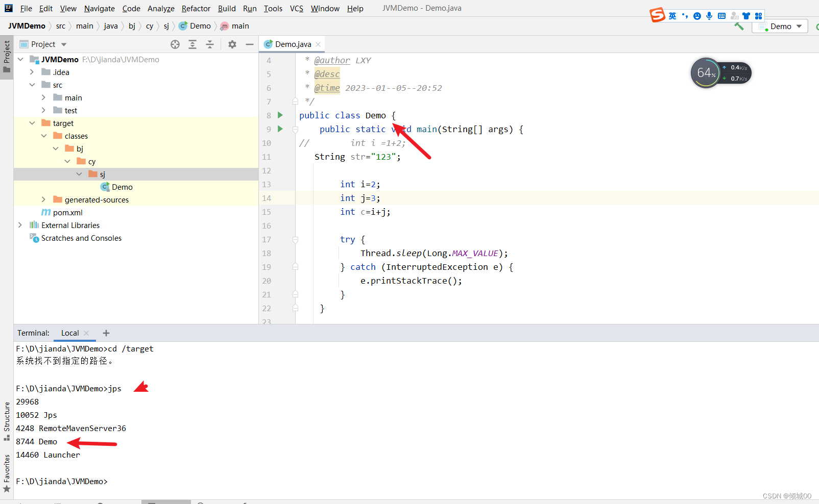Expand the test folder
This screenshot has height=504, width=819.
tap(44, 111)
